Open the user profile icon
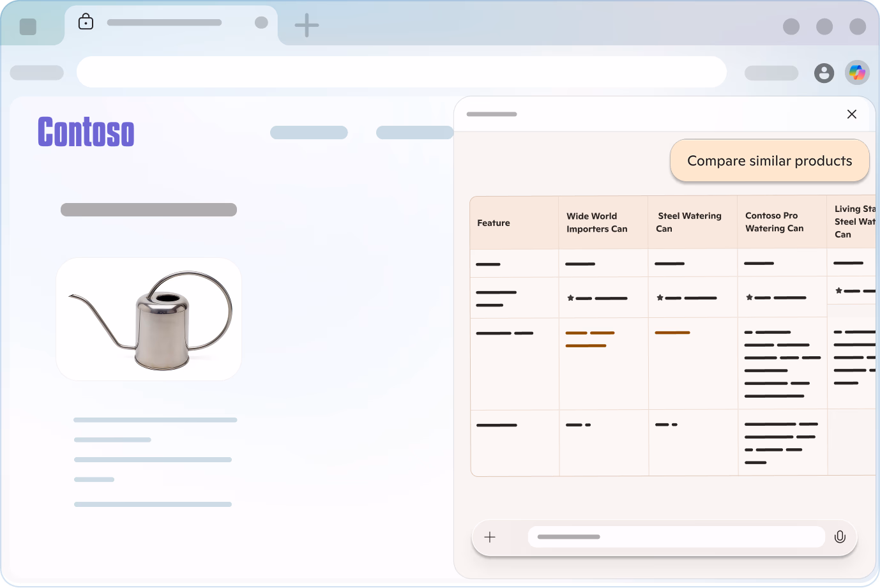The height and width of the screenshot is (588, 880). click(x=824, y=73)
